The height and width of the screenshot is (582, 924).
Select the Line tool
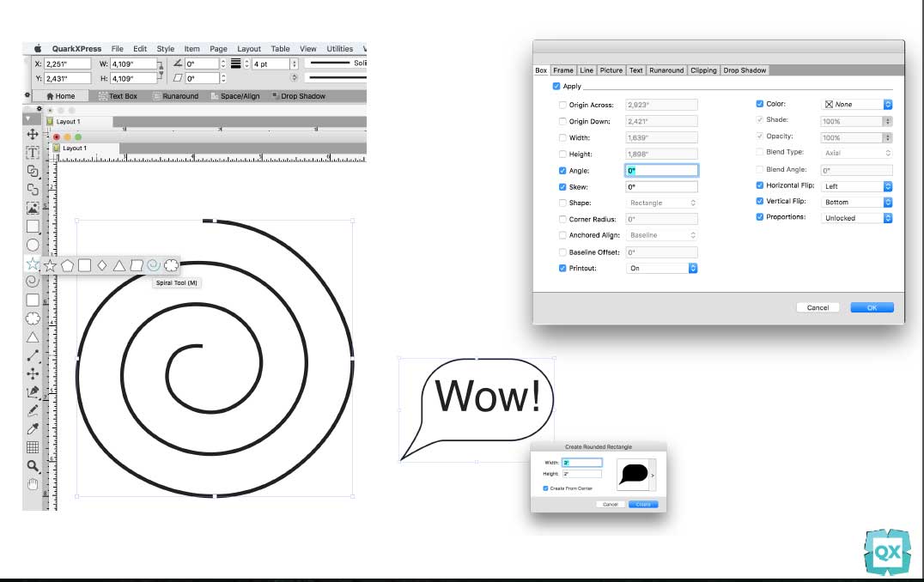(33, 355)
